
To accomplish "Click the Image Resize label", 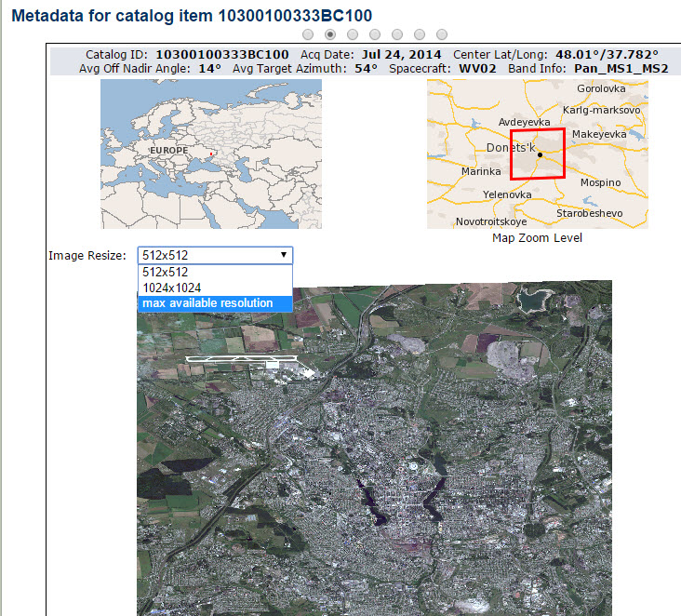I will (x=87, y=256).
